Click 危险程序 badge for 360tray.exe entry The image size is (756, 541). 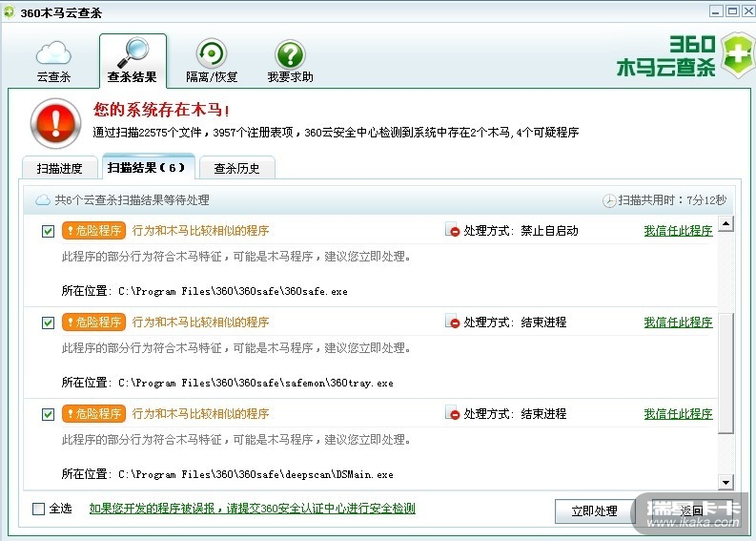94,322
